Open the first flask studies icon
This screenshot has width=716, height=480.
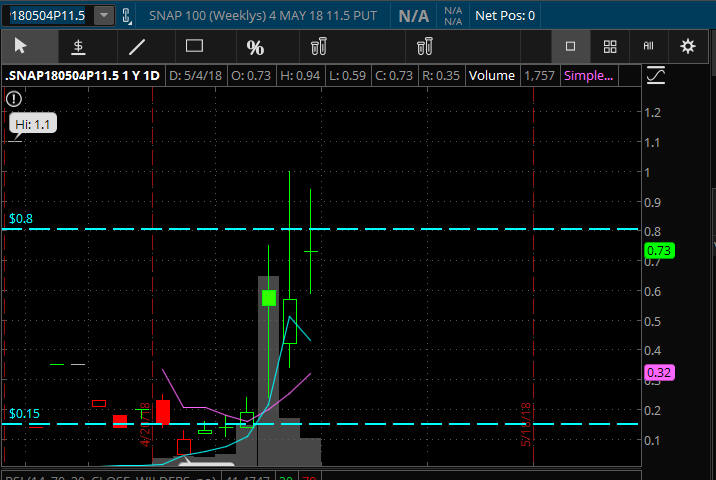pyautogui.click(x=319, y=46)
